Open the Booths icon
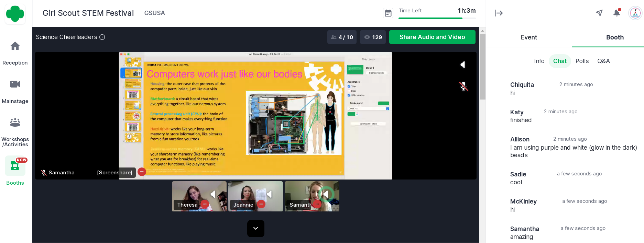This screenshot has height=243, width=644. pyautogui.click(x=15, y=166)
